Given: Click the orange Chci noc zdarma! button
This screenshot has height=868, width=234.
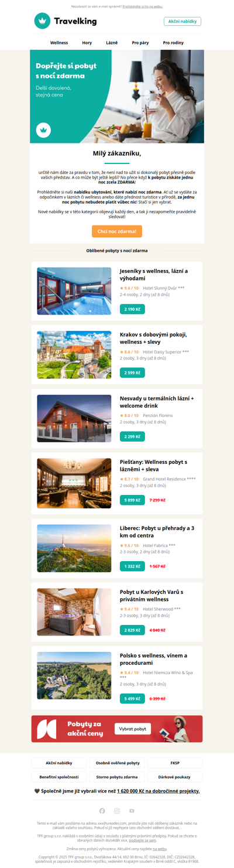Looking at the screenshot, I should [117, 231].
